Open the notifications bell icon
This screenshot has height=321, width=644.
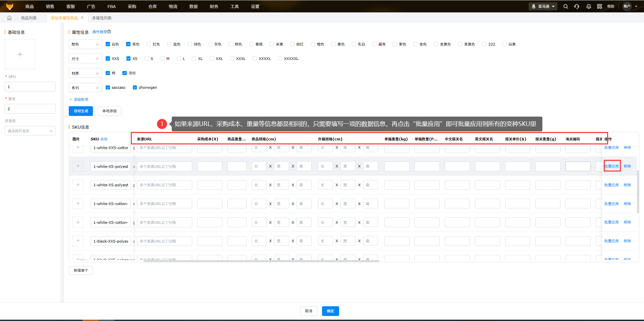click(x=588, y=6)
